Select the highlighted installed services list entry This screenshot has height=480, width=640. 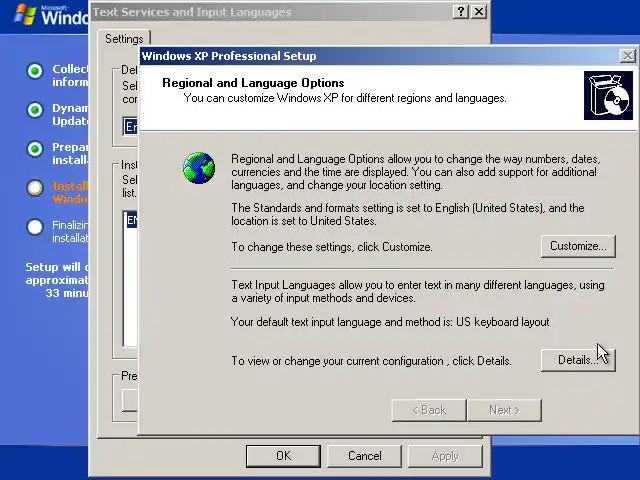(x=131, y=220)
